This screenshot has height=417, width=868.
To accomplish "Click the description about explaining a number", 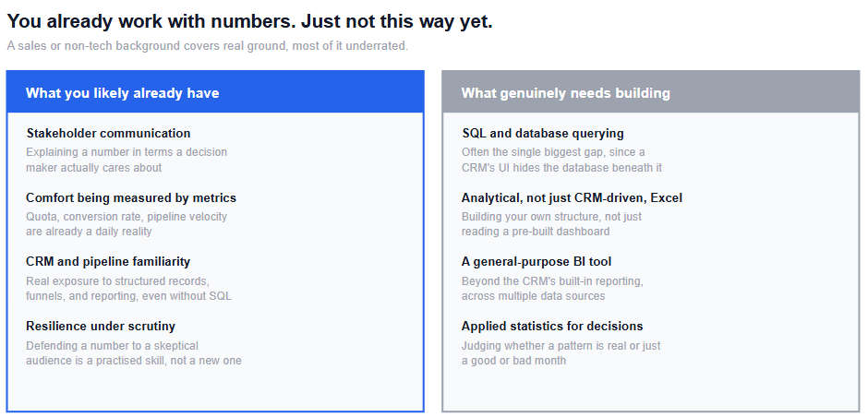I will (127, 160).
